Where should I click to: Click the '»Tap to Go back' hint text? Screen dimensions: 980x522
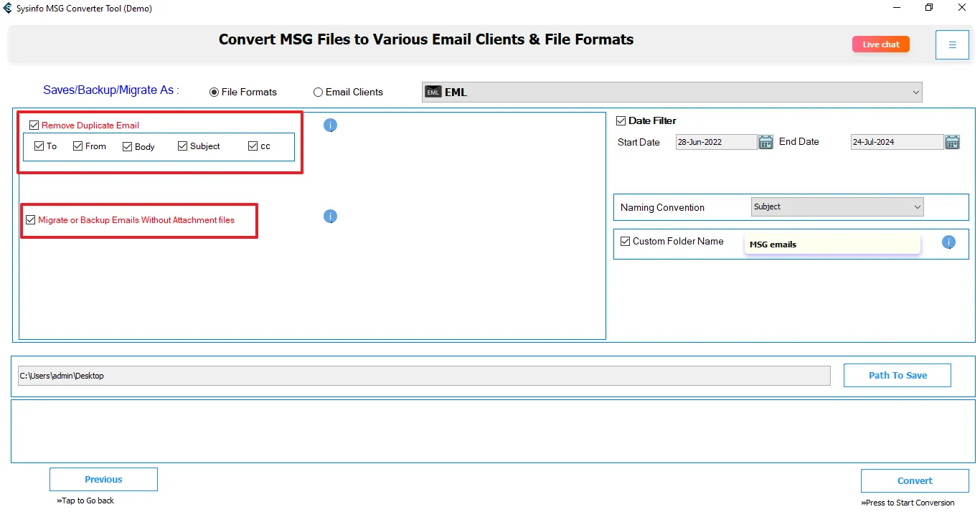(x=85, y=500)
